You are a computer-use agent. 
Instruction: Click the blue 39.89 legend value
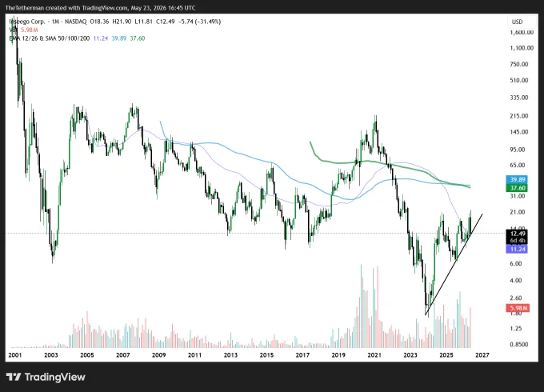(x=119, y=38)
